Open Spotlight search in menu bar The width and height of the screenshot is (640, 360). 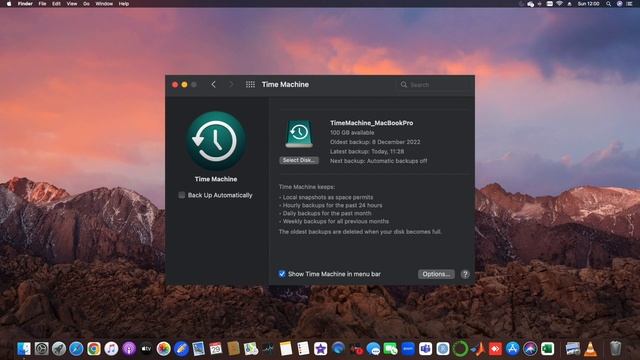point(608,4)
